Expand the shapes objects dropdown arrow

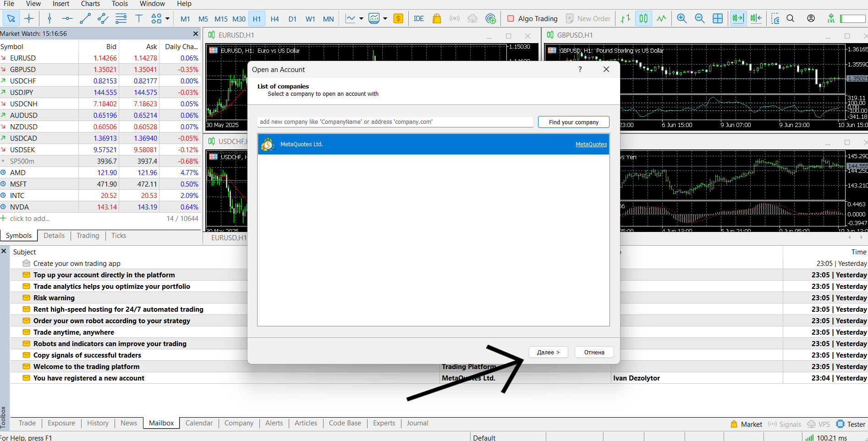[x=168, y=19]
